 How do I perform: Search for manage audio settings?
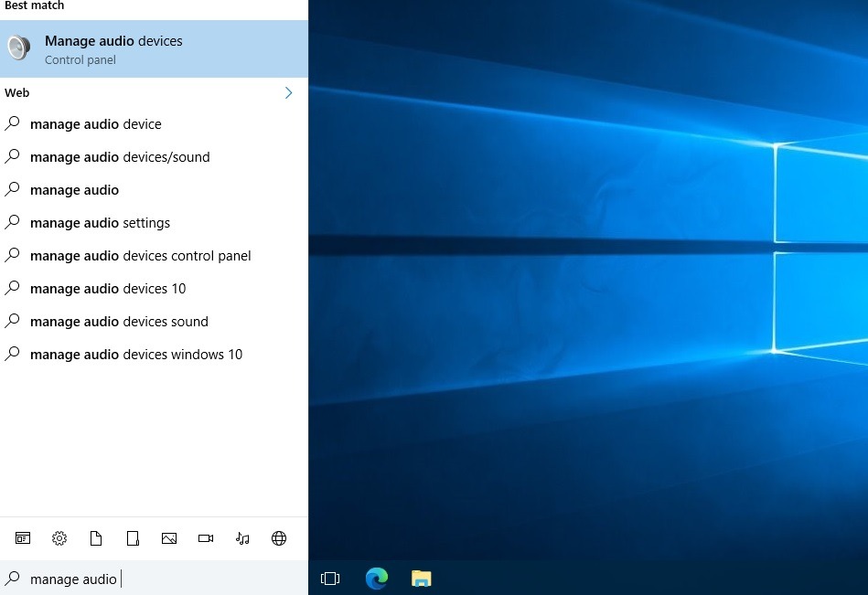click(x=99, y=222)
